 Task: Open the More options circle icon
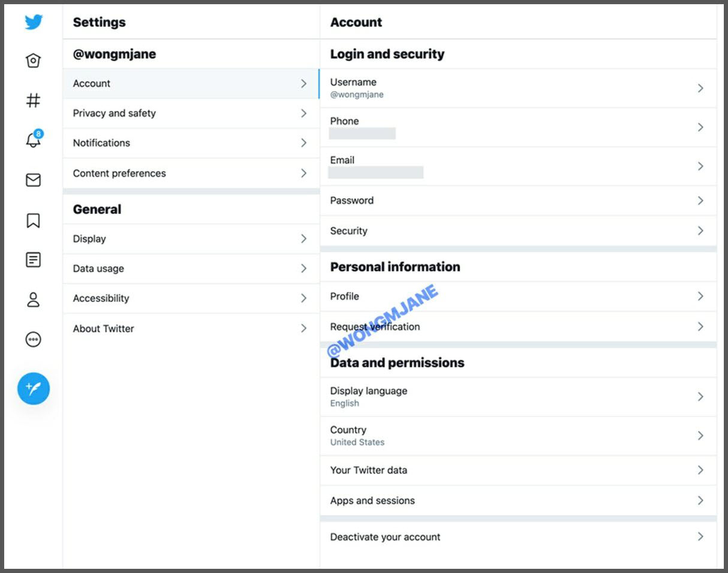34,340
